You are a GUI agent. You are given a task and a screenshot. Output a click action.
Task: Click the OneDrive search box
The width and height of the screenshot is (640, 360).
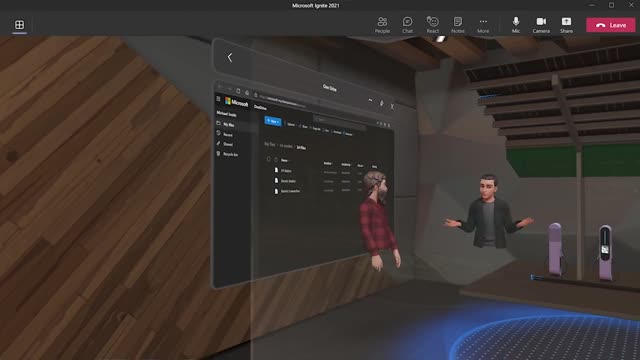(340, 122)
